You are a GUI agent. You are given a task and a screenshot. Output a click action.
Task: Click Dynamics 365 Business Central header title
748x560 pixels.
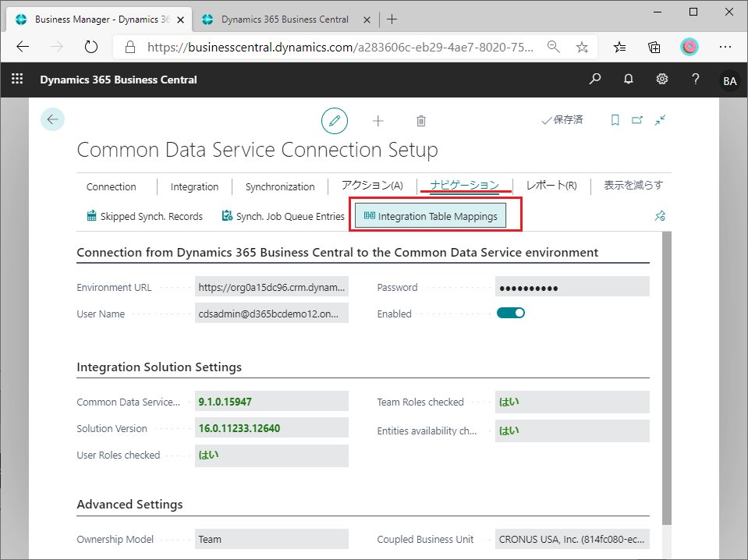pos(119,80)
